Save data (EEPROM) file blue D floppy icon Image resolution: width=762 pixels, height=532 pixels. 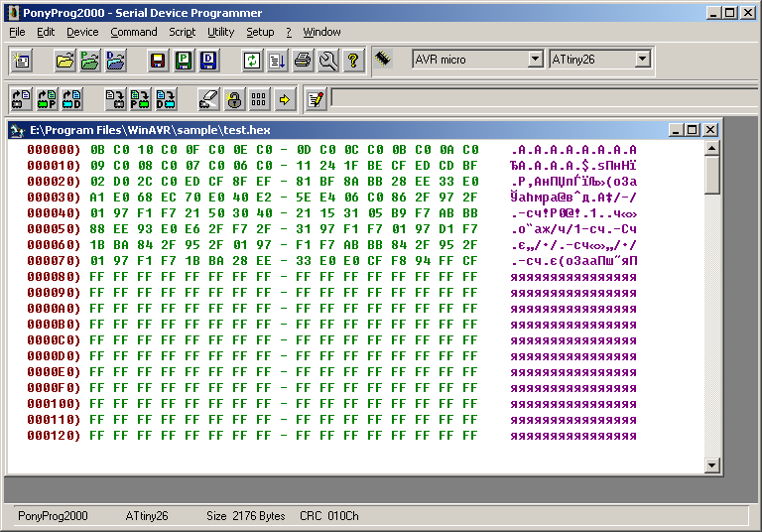click(208, 61)
